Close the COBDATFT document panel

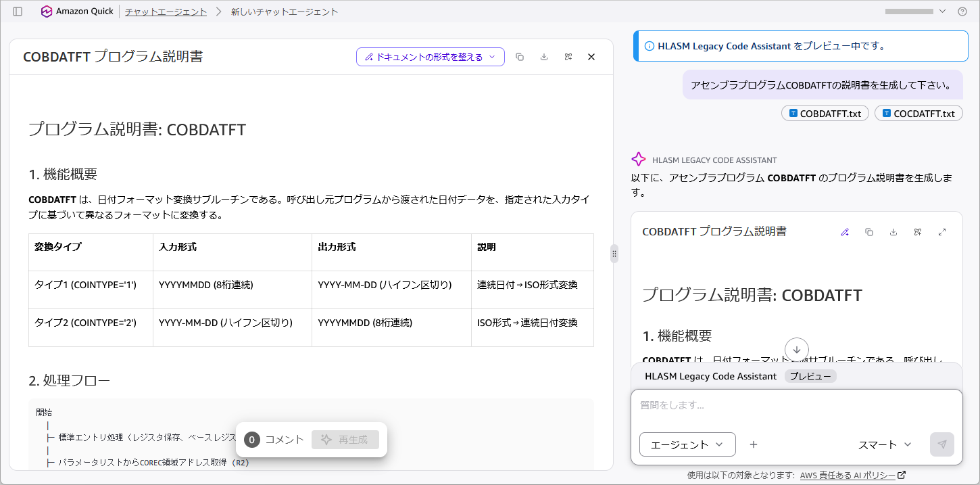coord(591,57)
